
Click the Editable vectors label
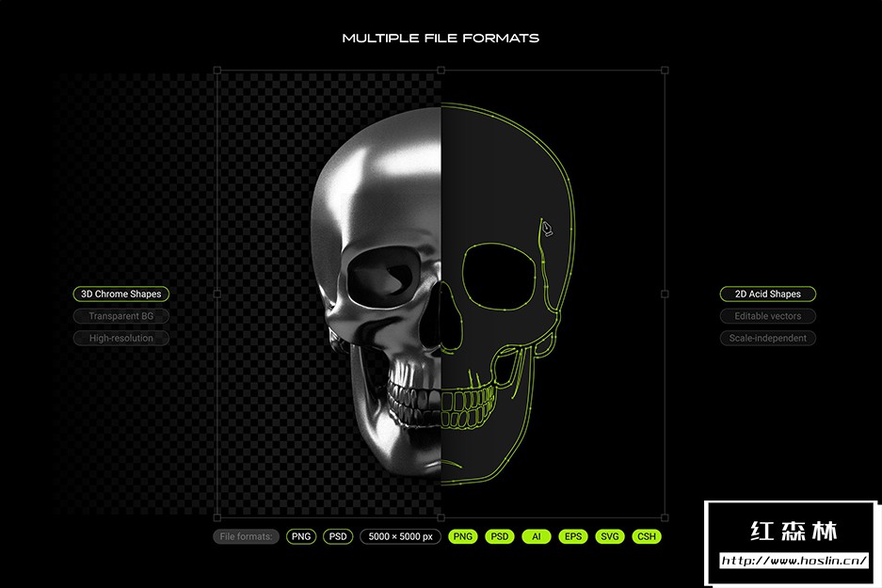768,316
